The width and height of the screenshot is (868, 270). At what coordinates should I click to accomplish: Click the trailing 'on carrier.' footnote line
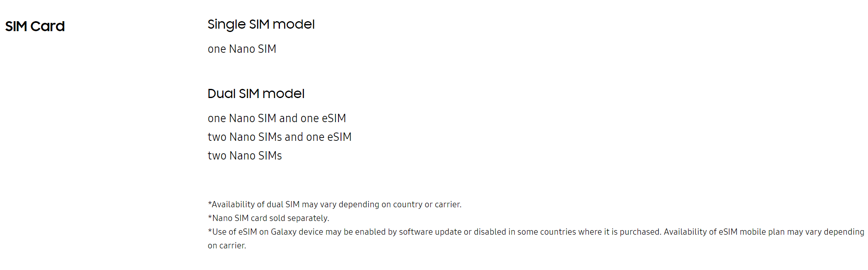227,245
